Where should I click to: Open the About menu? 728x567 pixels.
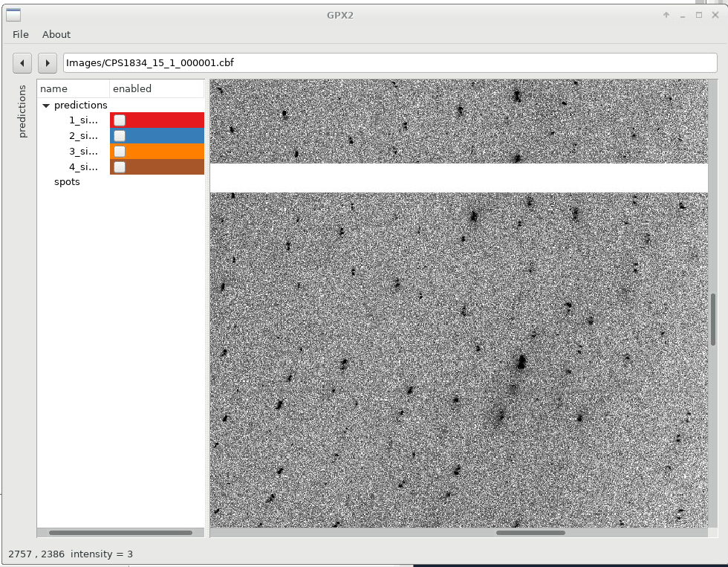click(56, 34)
